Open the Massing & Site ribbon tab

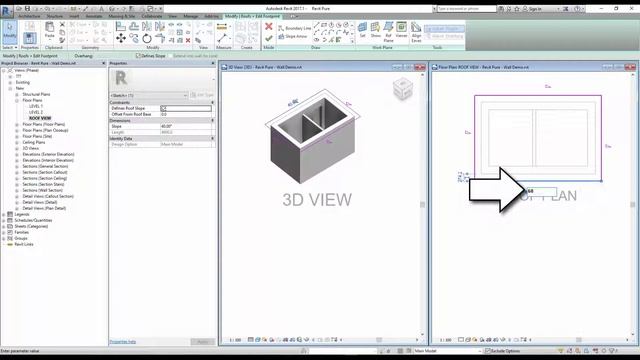122,16
